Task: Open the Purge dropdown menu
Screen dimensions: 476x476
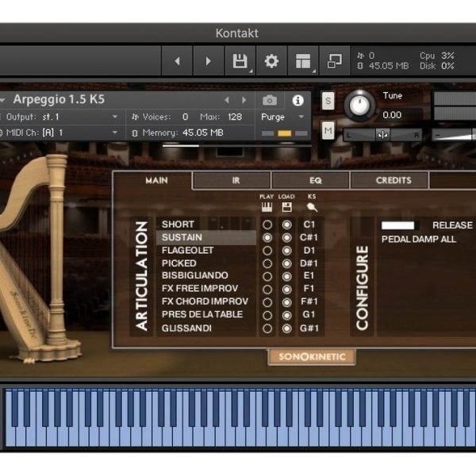Action: 282,117
